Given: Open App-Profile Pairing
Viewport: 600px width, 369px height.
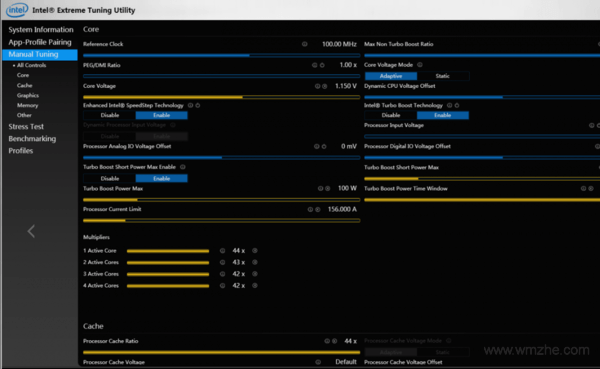Looking at the screenshot, I should click(40, 42).
